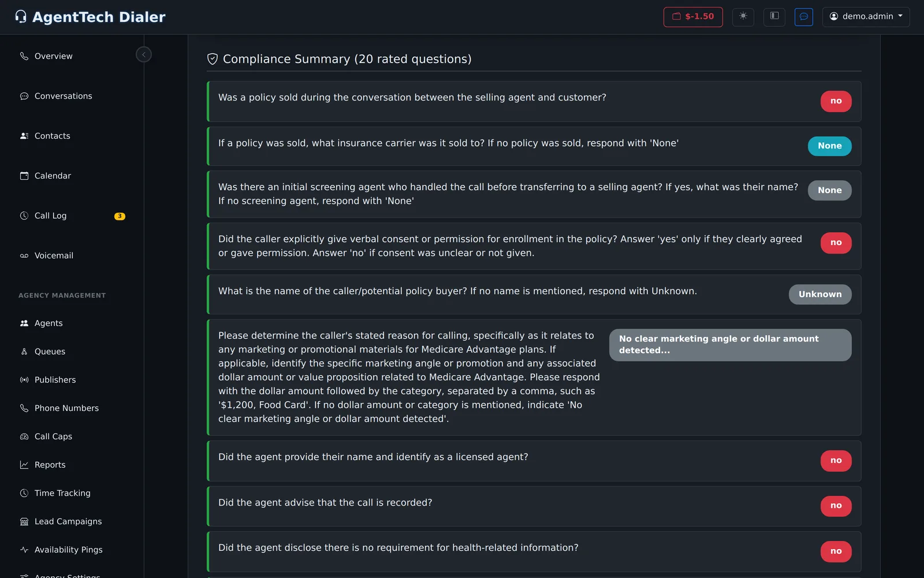Click the 'no' badge for call recorded question
This screenshot has width=924, height=578.
click(836, 506)
